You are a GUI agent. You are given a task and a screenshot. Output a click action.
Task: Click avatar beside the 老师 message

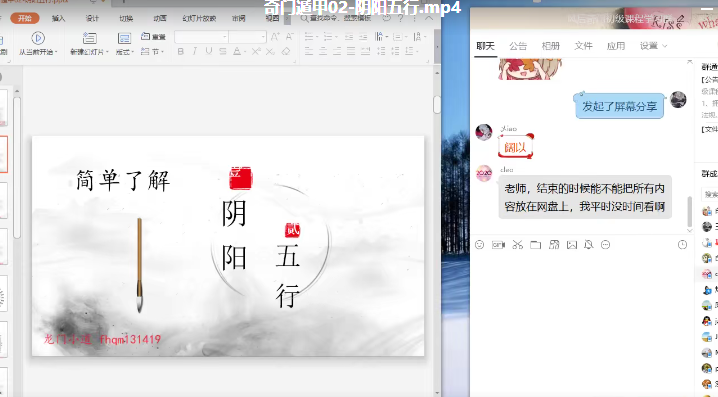click(484, 173)
